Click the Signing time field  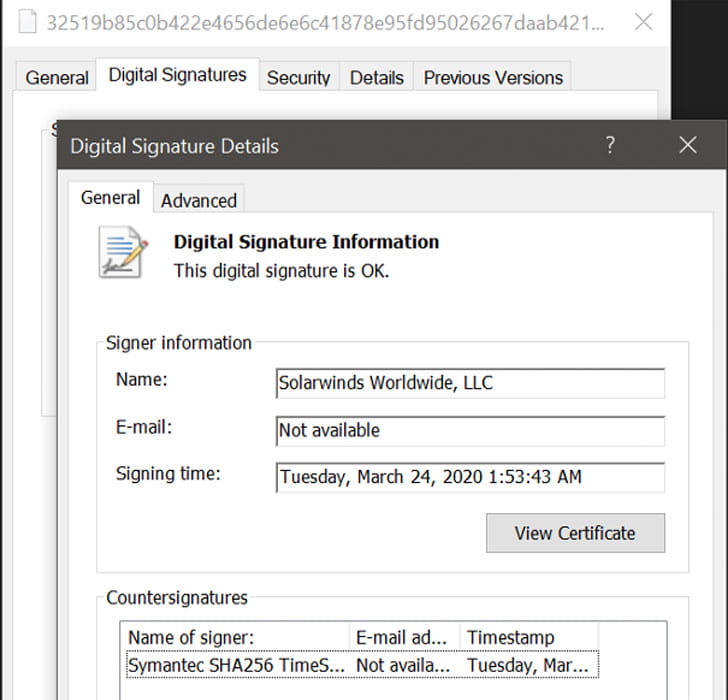(x=470, y=477)
